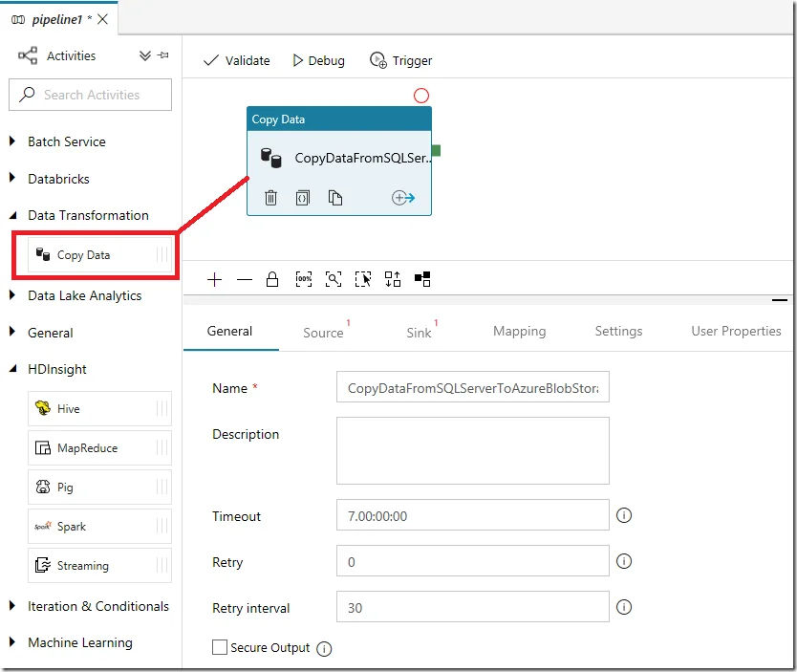Switch to the Source tab
The image size is (797, 672).
[323, 332]
